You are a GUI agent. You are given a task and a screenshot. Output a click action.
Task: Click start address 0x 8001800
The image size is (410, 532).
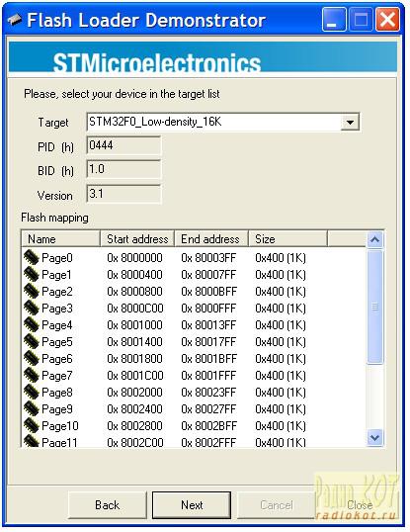click(x=135, y=359)
